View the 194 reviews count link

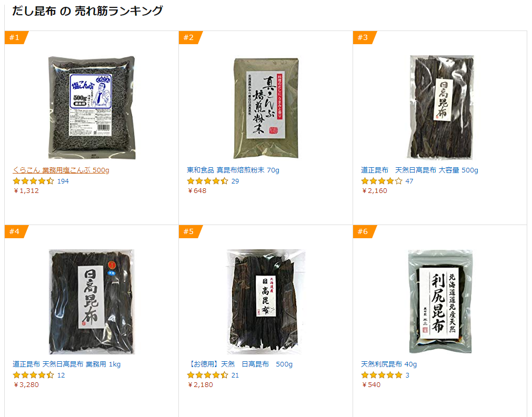point(63,181)
